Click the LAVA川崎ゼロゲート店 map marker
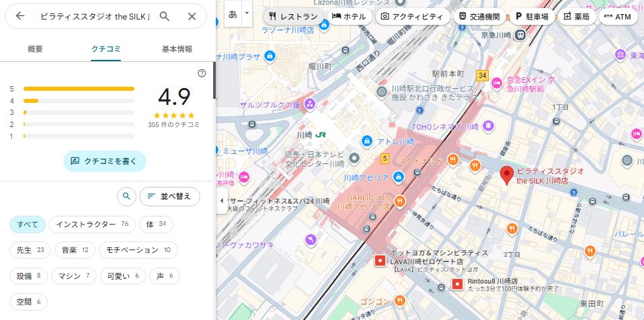 pyautogui.click(x=380, y=259)
